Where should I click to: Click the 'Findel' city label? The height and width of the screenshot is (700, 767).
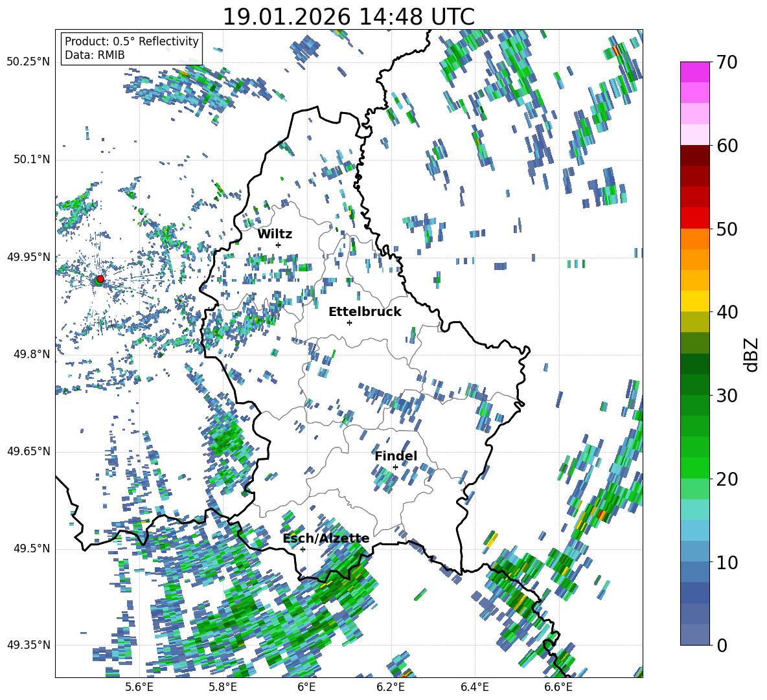396,456
